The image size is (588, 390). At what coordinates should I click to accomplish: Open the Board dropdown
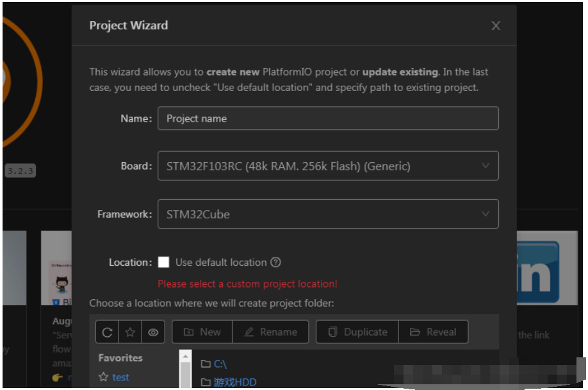tap(328, 166)
